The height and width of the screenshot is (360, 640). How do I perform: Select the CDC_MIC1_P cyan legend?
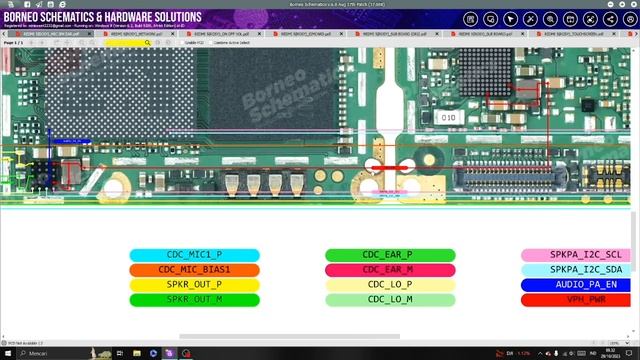tap(194, 255)
